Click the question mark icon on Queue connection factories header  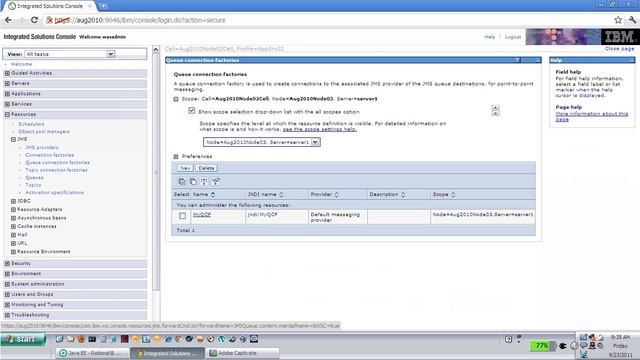click(x=517, y=60)
